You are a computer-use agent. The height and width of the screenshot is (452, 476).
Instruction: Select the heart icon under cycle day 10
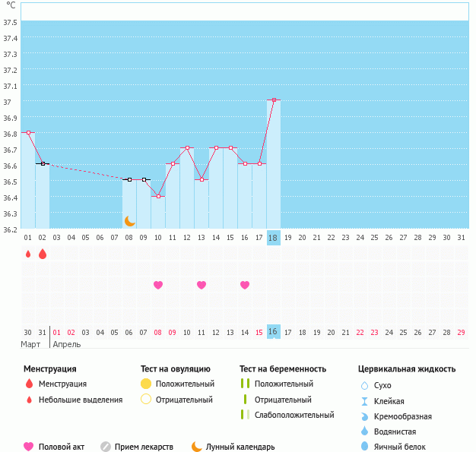tap(158, 285)
